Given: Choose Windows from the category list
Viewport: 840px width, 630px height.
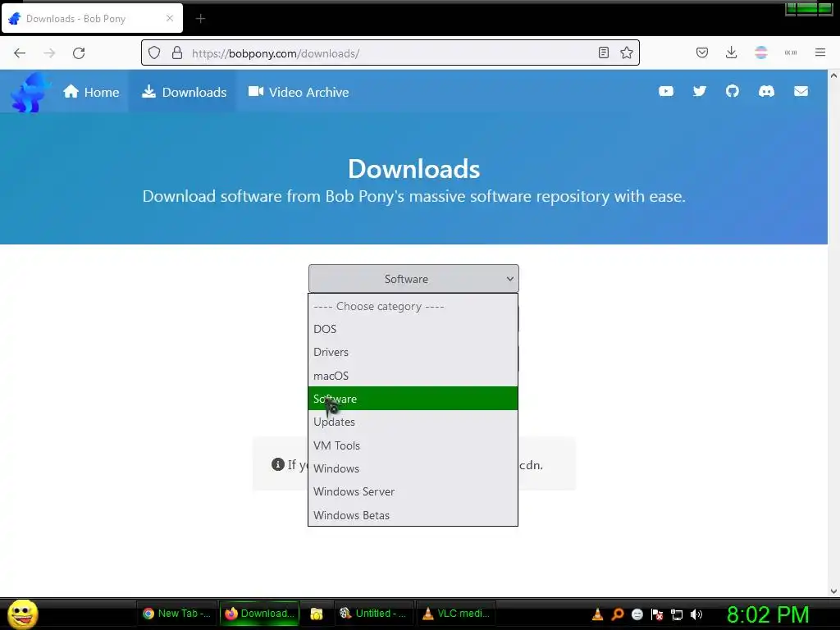Looking at the screenshot, I should pyautogui.click(x=413, y=468).
